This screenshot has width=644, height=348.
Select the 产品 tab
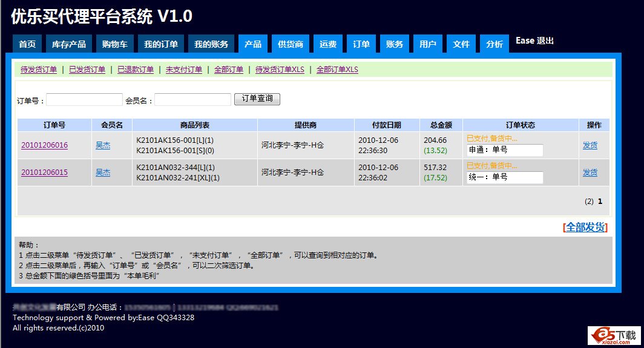(253, 44)
